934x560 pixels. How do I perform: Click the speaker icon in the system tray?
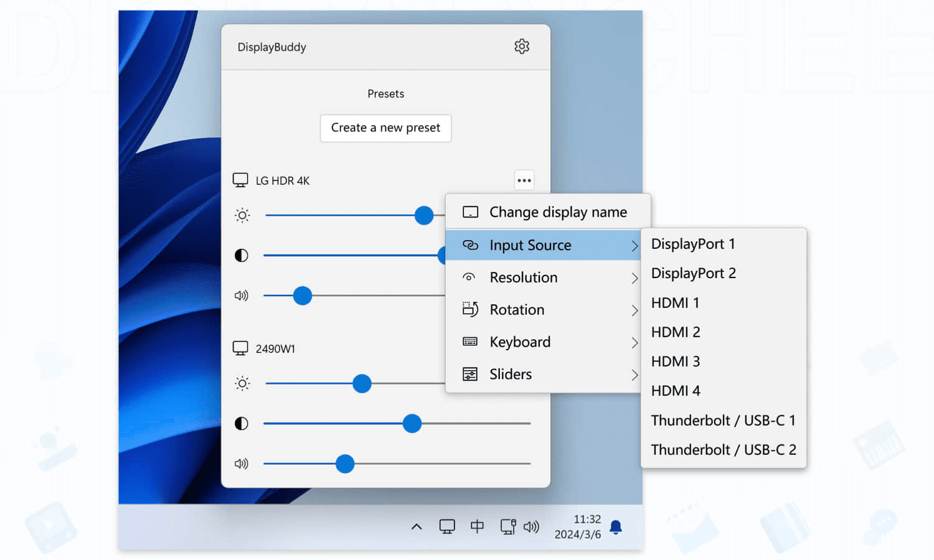pos(532,526)
